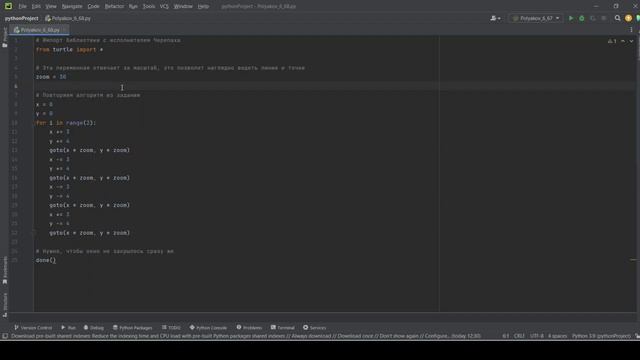This screenshot has width=640, height=360.
Task: Open the Code menu
Action: click(x=93, y=6)
